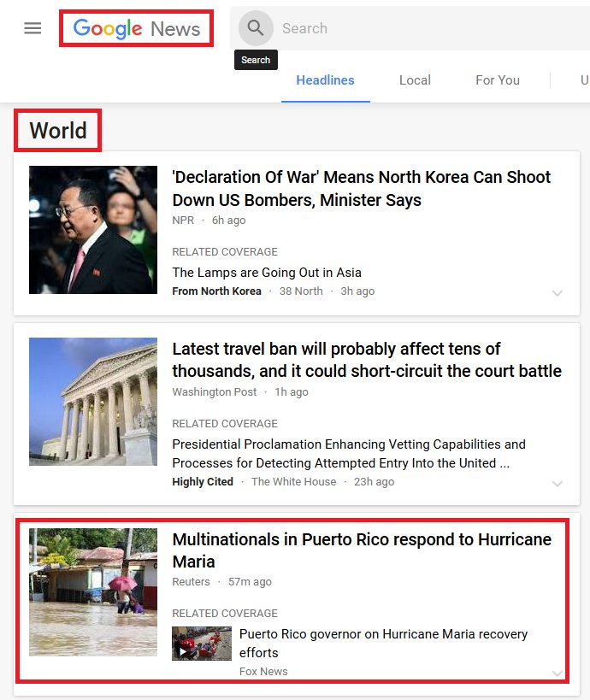The height and width of the screenshot is (700, 590).
Task: Open the World section heading
Action: pos(58,131)
